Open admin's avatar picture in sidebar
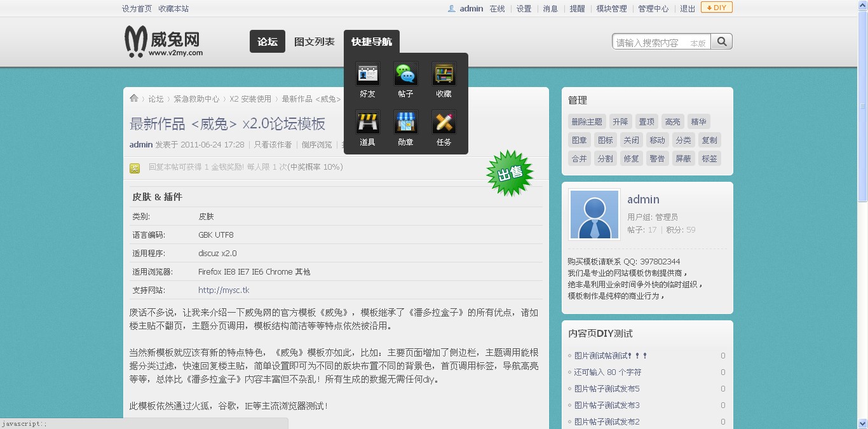The image size is (868, 429). pyautogui.click(x=594, y=214)
